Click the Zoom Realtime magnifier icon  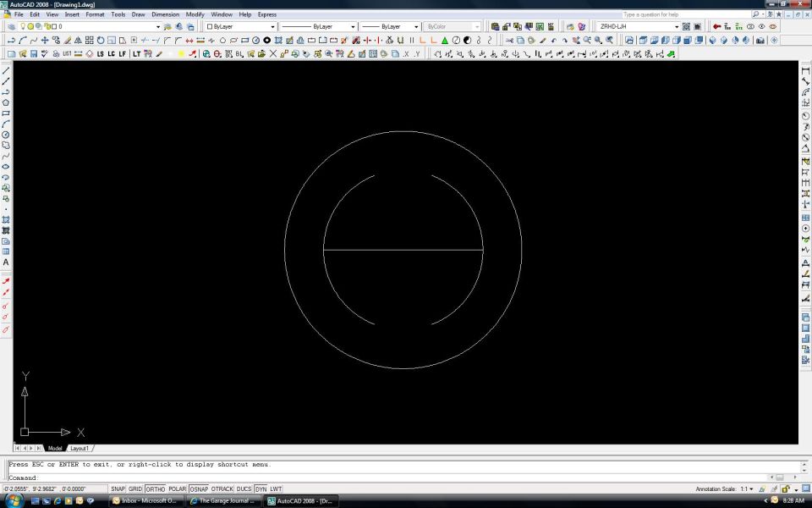(587, 40)
